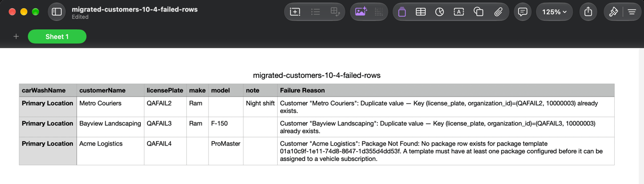
Task: Click the Edited status under the title
Action: [x=80, y=17]
